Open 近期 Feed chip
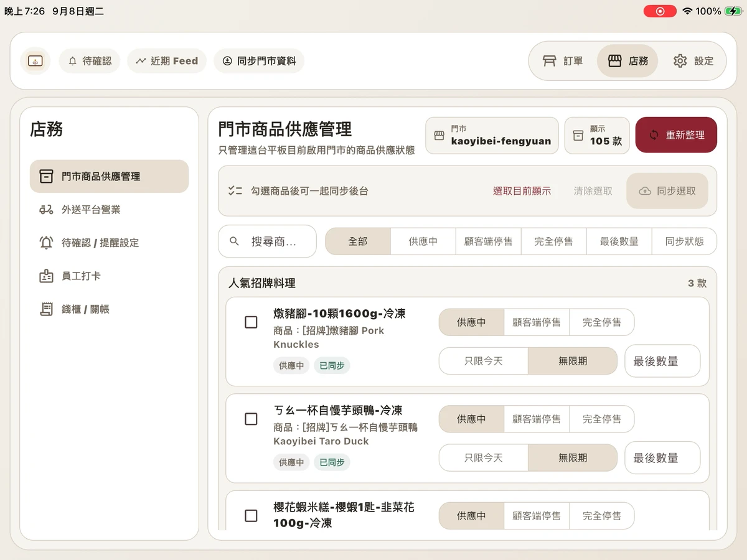747x560 pixels. coord(167,61)
